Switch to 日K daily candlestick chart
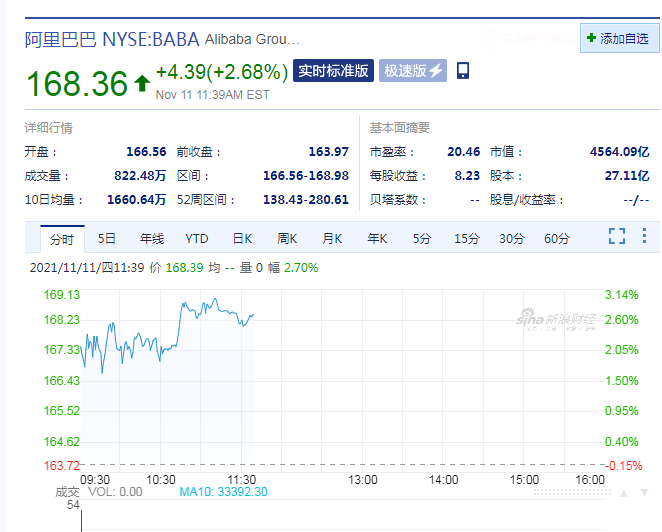The image size is (662, 532). pyautogui.click(x=242, y=239)
